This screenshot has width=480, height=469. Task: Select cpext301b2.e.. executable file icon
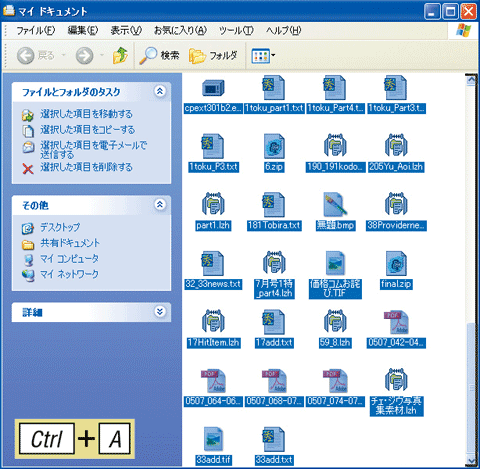click(x=213, y=88)
